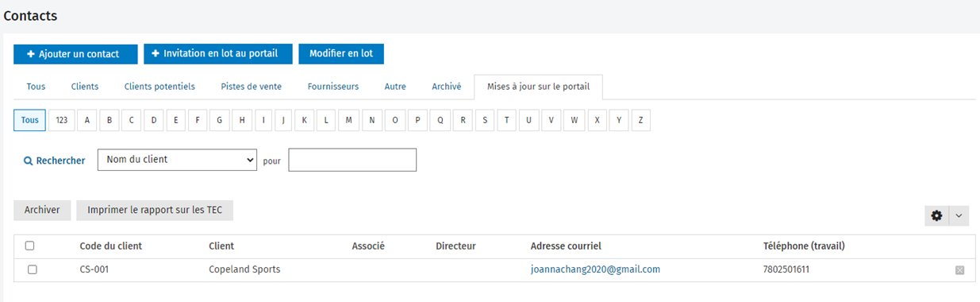
Task: Filter contacts by letter A
Action: click(87, 121)
